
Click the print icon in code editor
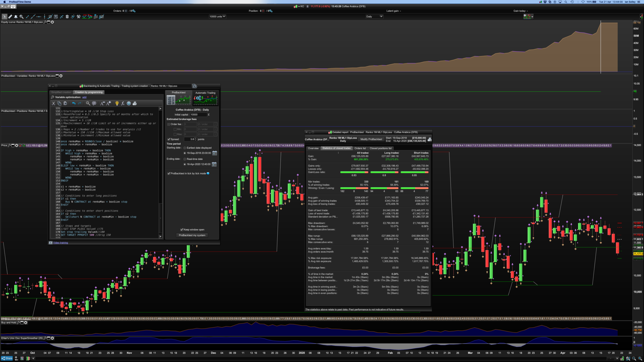click(135, 103)
